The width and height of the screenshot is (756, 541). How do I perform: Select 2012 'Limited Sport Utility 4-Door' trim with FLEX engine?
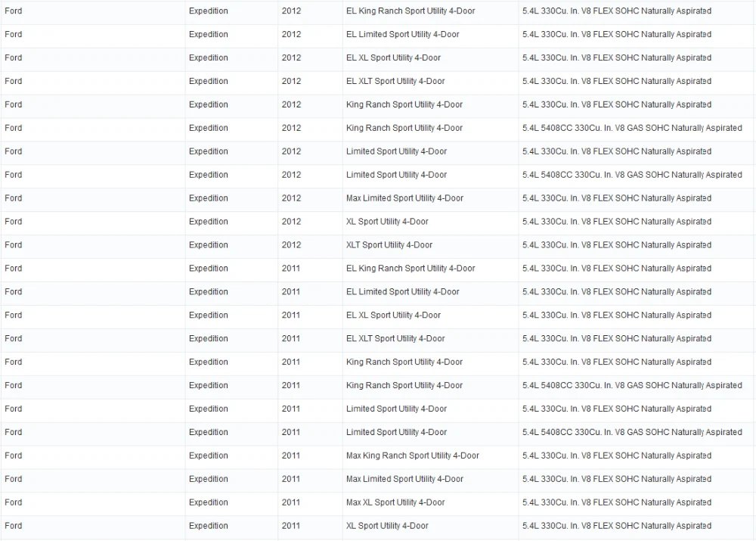[x=396, y=151]
